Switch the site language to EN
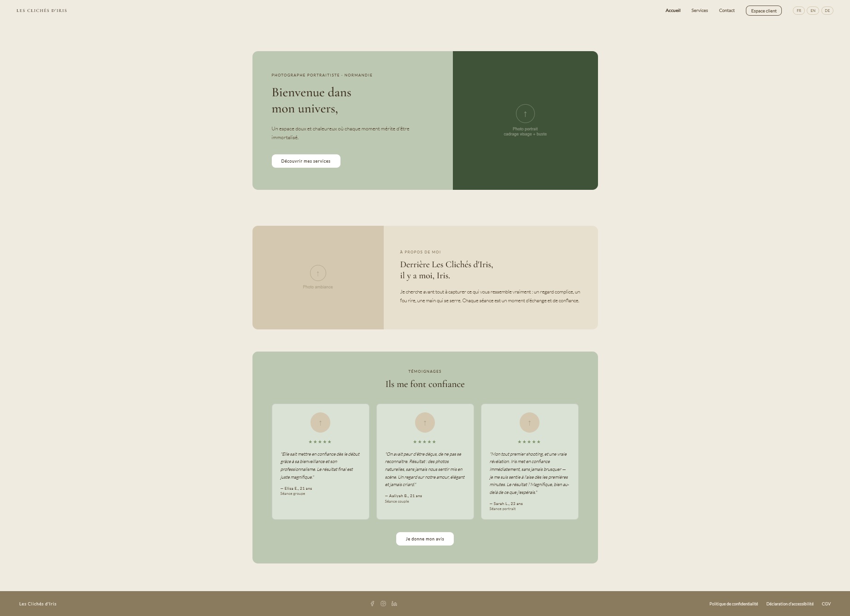 (x=813, y=11)
